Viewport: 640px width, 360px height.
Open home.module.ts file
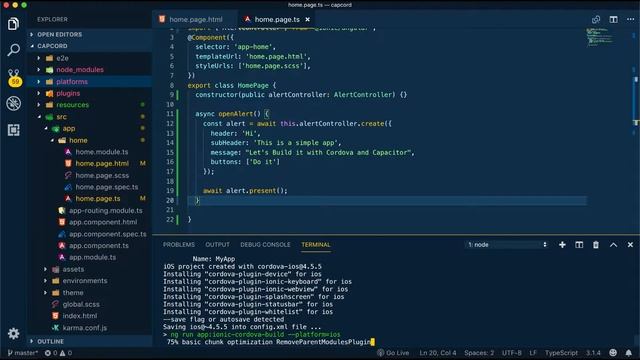102,152
